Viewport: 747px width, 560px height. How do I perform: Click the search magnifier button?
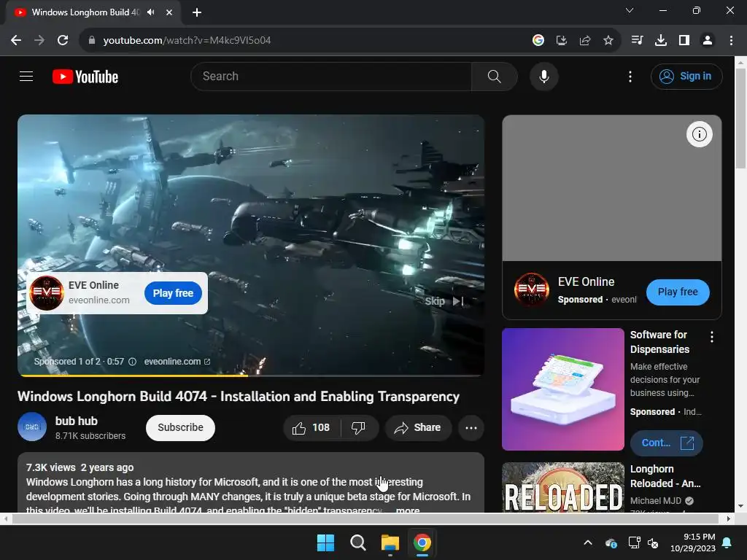[x=494, y=76]
